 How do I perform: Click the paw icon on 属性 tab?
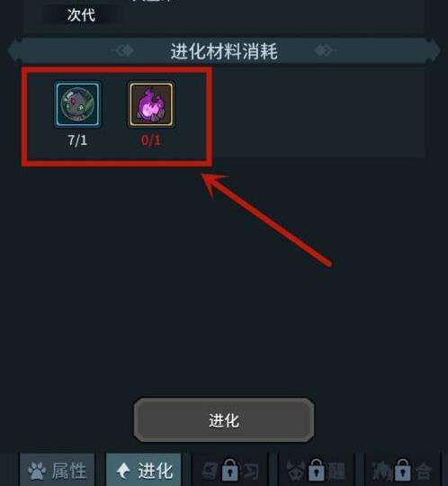click(x=37, y=470)
